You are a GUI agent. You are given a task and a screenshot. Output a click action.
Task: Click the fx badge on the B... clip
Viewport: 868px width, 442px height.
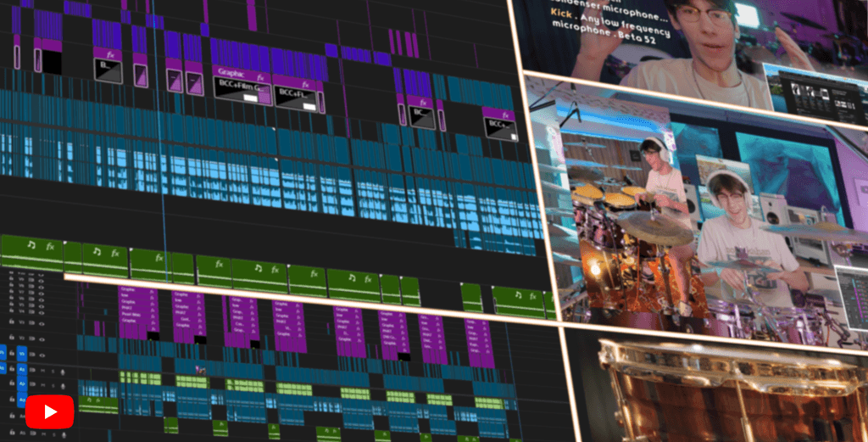(111, 54)
